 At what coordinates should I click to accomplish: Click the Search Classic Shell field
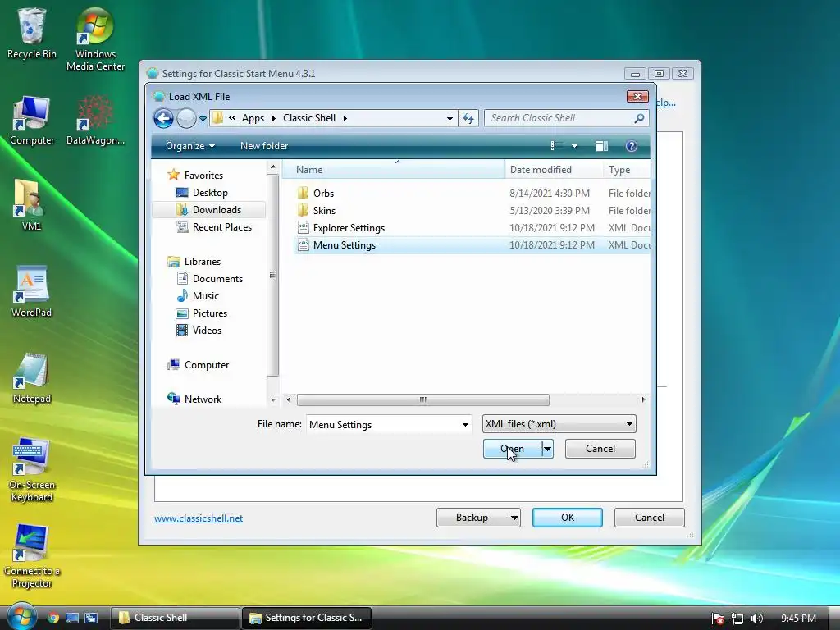pyautogui.click(x=559, y=118)
